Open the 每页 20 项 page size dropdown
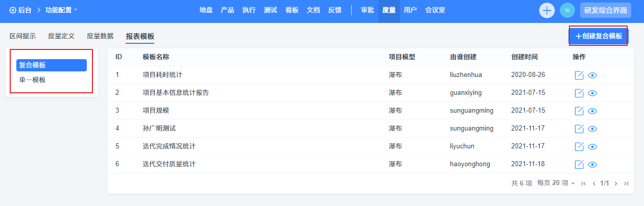Viewport: 644px width, 206px height. click(556, 183)
